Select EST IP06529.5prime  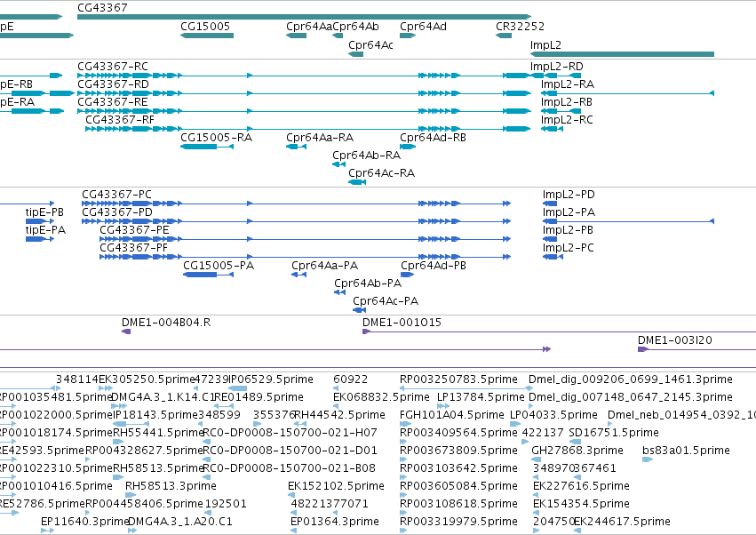click(x=237, y=388)
